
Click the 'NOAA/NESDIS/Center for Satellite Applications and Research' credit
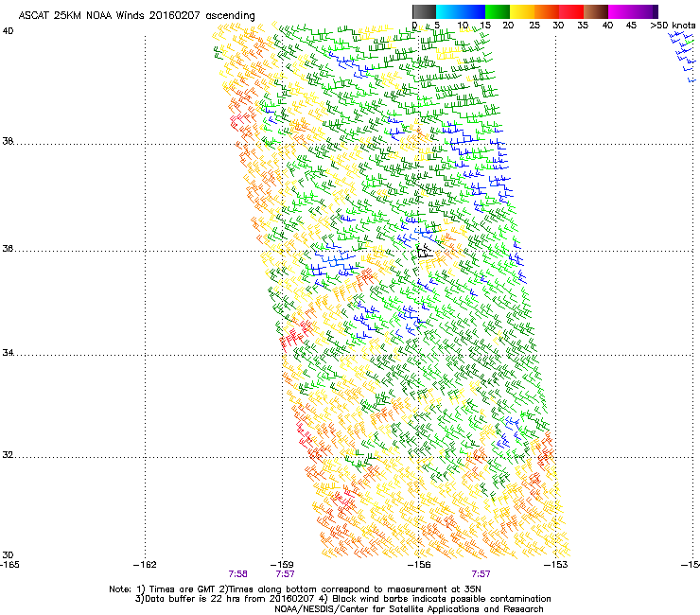409,609
